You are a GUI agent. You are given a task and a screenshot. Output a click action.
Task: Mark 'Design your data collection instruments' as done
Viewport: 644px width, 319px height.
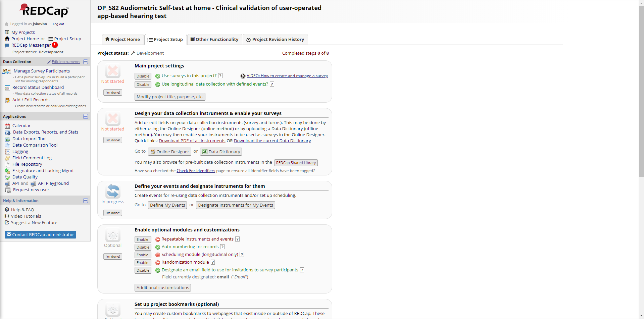[x=113, y=140]
